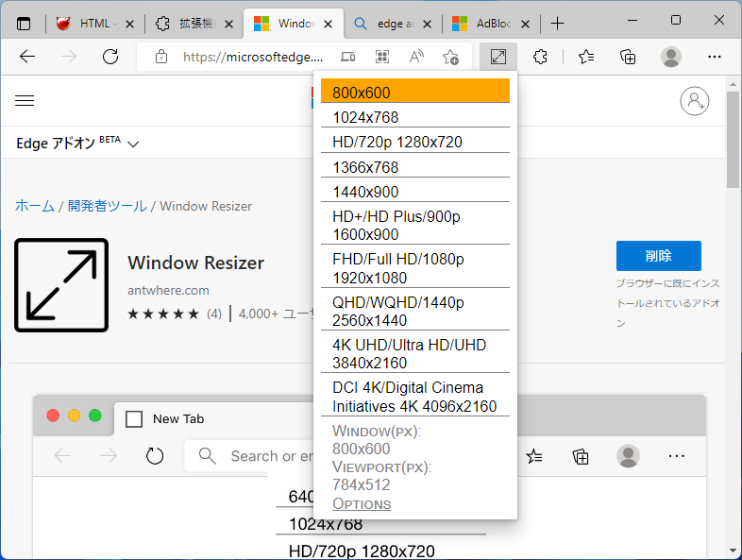This screenshot has width=742, height=560.
Task: Open the hamburger navigation menu
Action: 25,100
